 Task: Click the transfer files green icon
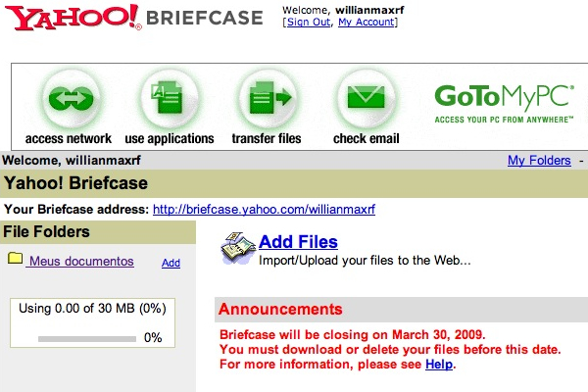tap(266, 99)
